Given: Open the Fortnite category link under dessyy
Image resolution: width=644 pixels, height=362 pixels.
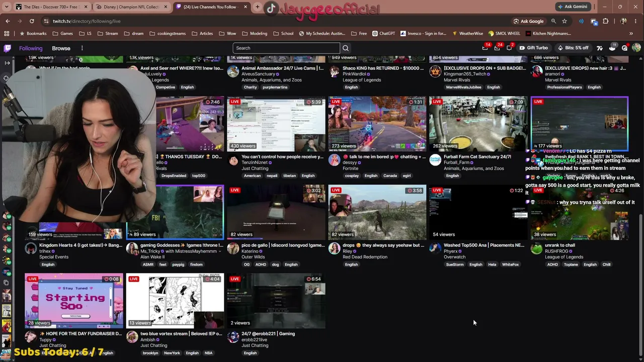Looking at the screenshot, I should click(350, 168).
